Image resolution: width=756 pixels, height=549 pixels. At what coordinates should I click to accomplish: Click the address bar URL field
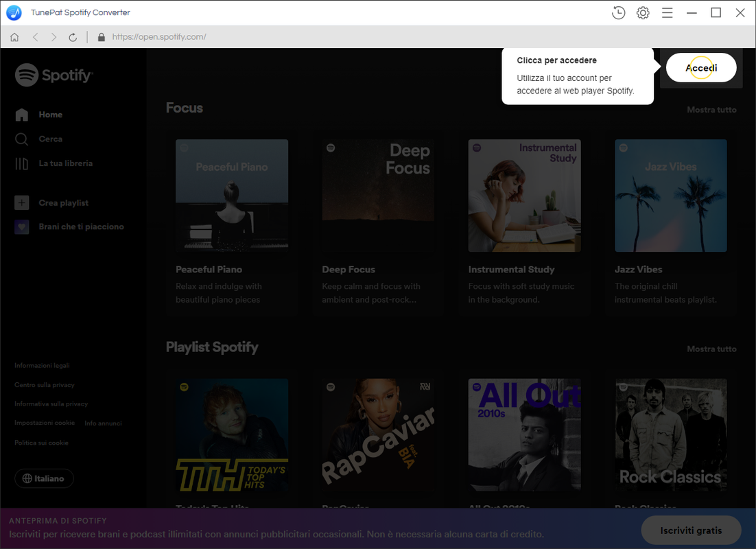(159, 37)
